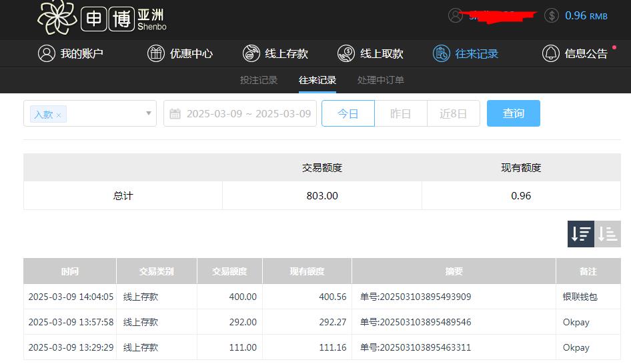This screenshot has height=364, width=631.
Task: Click the 0.96 RMB balance
Action: coord(586,16)
